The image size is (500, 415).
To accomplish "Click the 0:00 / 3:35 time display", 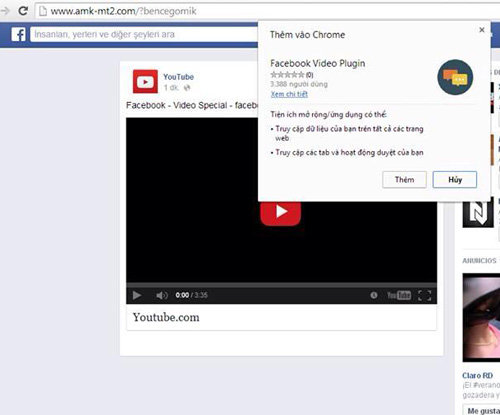I will (x=191, y=295).
